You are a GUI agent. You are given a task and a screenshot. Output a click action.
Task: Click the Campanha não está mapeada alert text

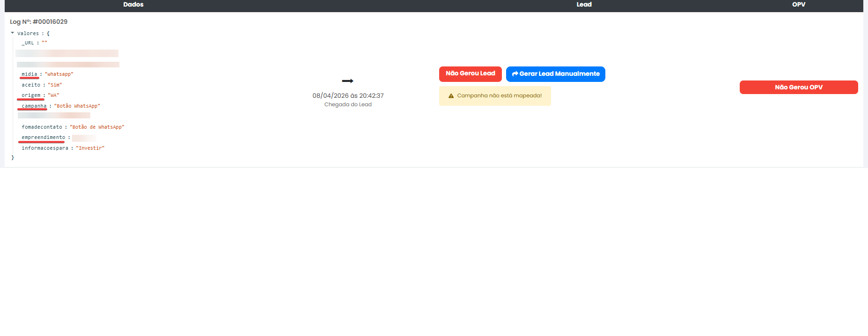(x=499, y=96)
